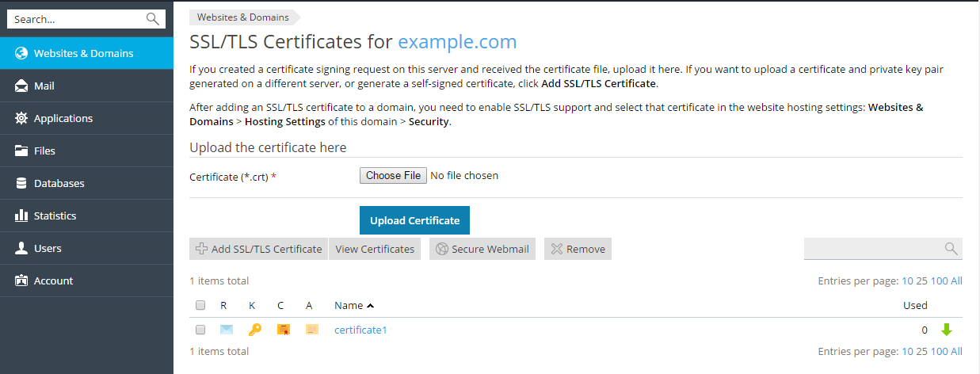Download certificate1 using the green arrow
Screen dimensions: 980x374
click(x=946, y=330)
